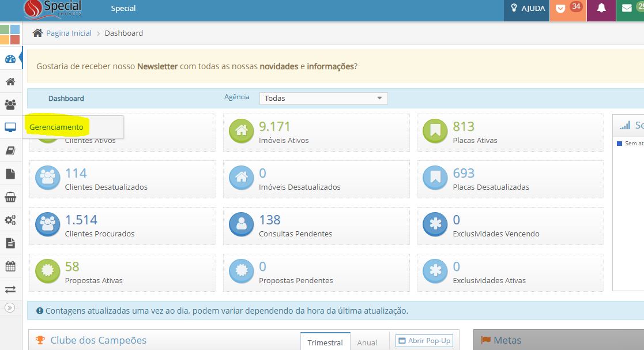
Task: Open the Agência dropdown showing Todas
Action: [323, 99]
